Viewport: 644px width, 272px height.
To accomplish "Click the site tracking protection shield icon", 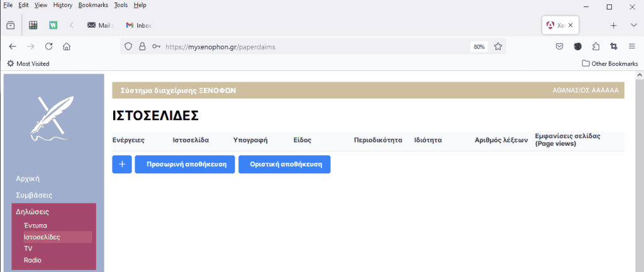I will (128, 46).
